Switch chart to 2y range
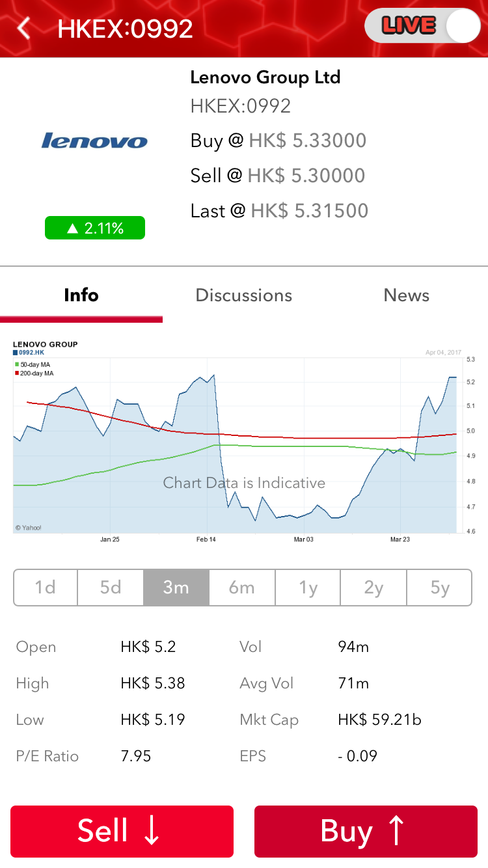This screenshot has height=868, width=488. [x=373, y=588]
